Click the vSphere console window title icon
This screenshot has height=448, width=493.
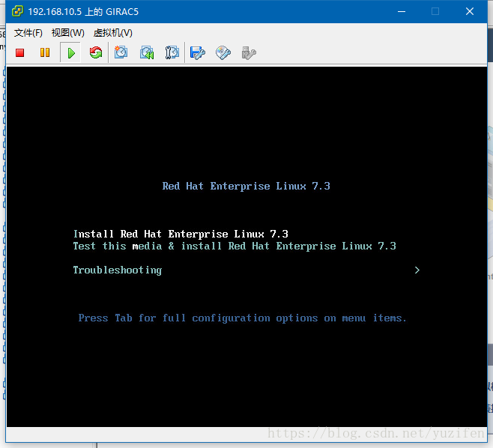pyautogui.click(x=18, y=12)
